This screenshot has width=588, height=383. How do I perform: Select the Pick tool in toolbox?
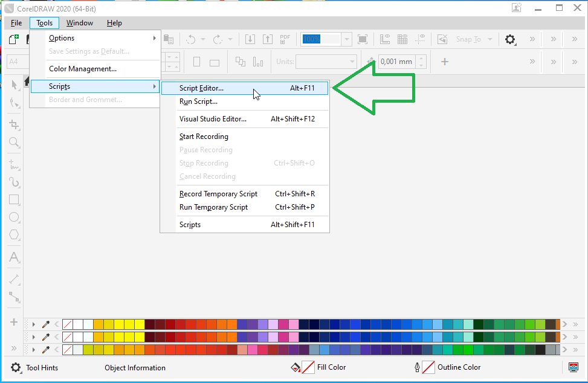click(x=15, y=85)
